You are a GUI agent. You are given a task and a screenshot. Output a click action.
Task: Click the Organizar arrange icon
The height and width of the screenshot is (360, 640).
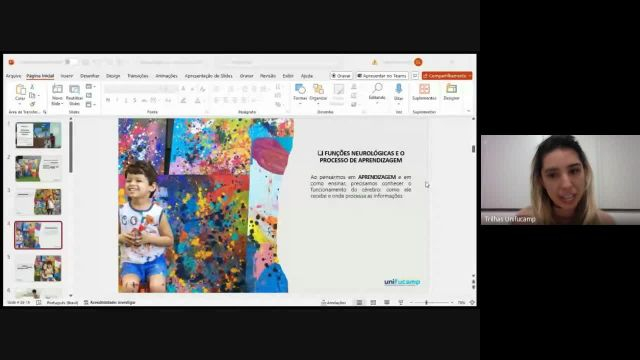pyautogui.click(x=318, y=92)
